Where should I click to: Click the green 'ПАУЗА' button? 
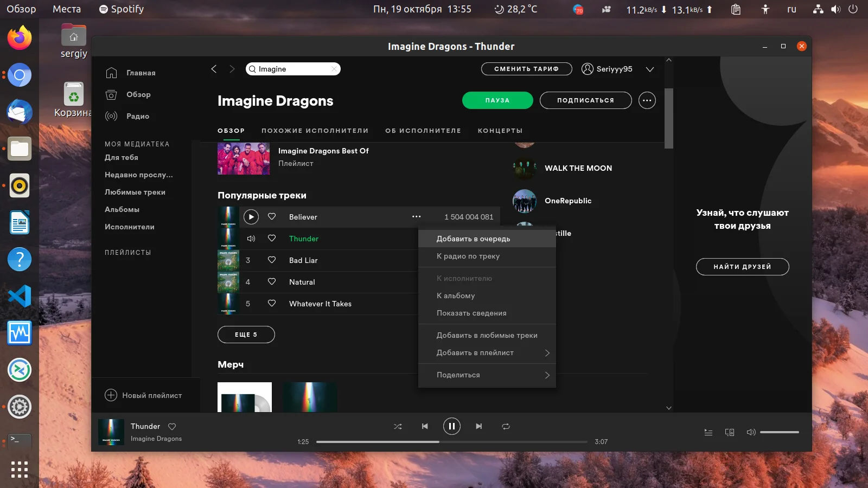[x=497, y=100]
